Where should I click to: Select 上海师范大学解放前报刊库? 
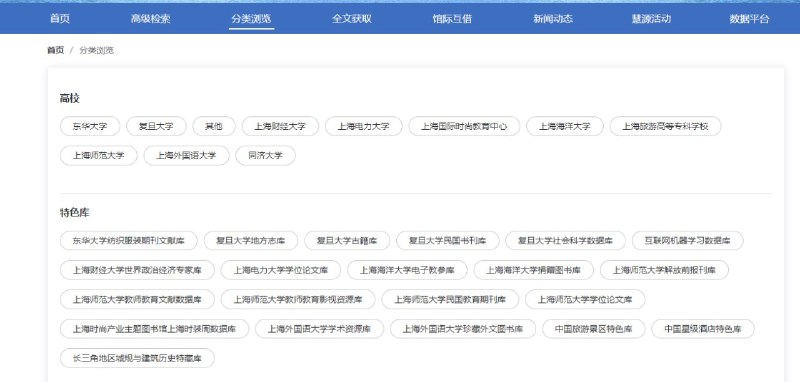[x=664, y=270]
